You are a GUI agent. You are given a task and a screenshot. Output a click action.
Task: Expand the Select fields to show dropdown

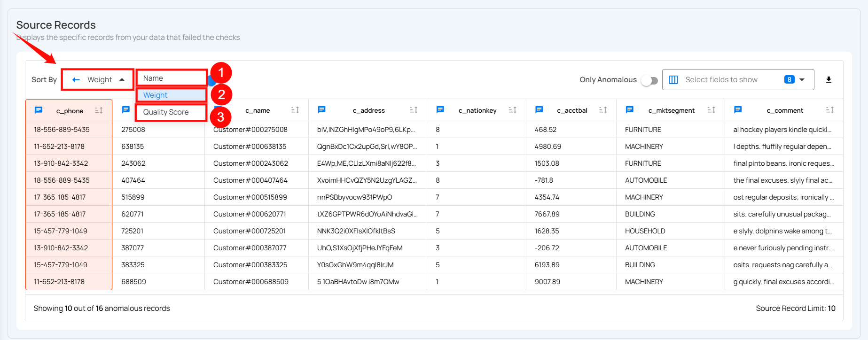(802, 80)
